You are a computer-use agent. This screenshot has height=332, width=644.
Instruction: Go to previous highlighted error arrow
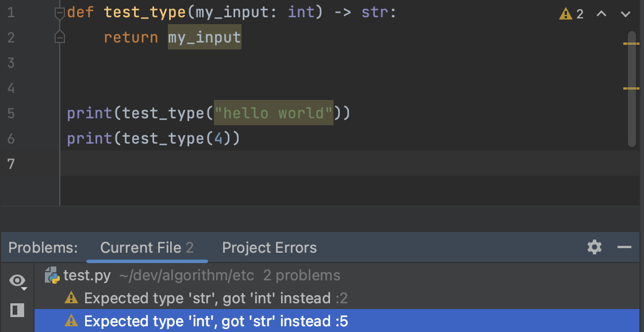click(x=601, y=14)
